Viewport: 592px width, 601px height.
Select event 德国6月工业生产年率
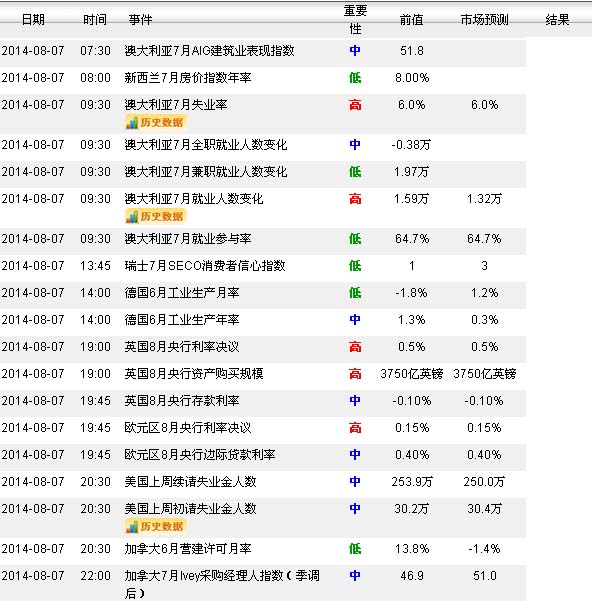pos(182,320)
